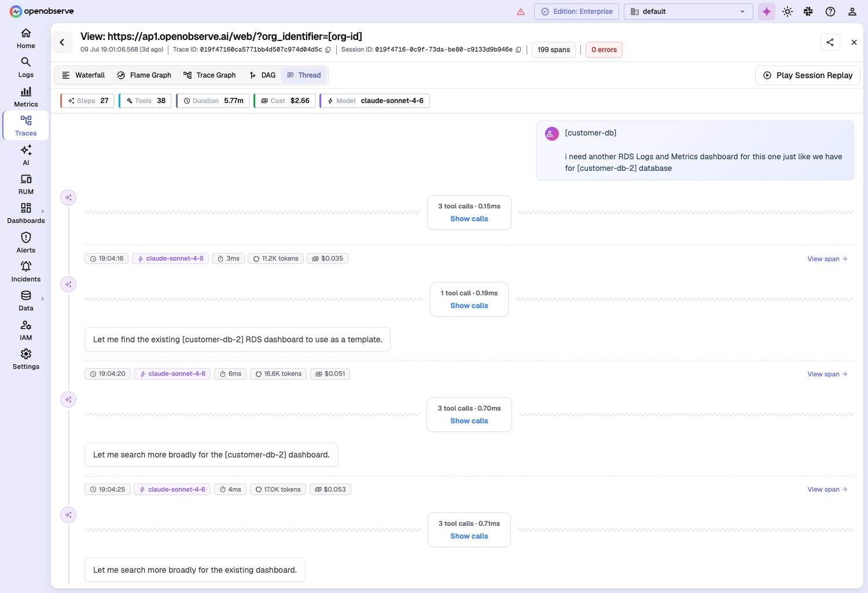
Task: Switch to the Waterfall tab
Action: click(83, 75)
